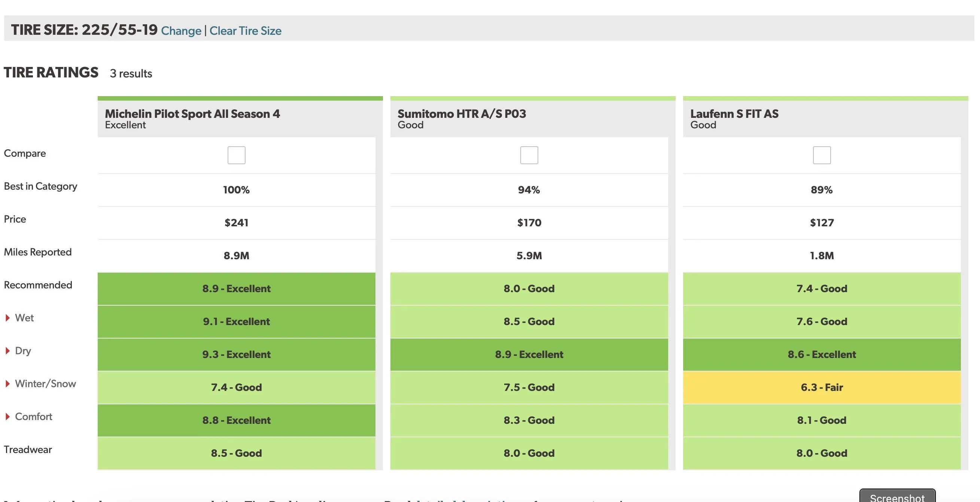
Task: Open the Sumitomo HTR A/S P03 heading
Action: [462, 114]
